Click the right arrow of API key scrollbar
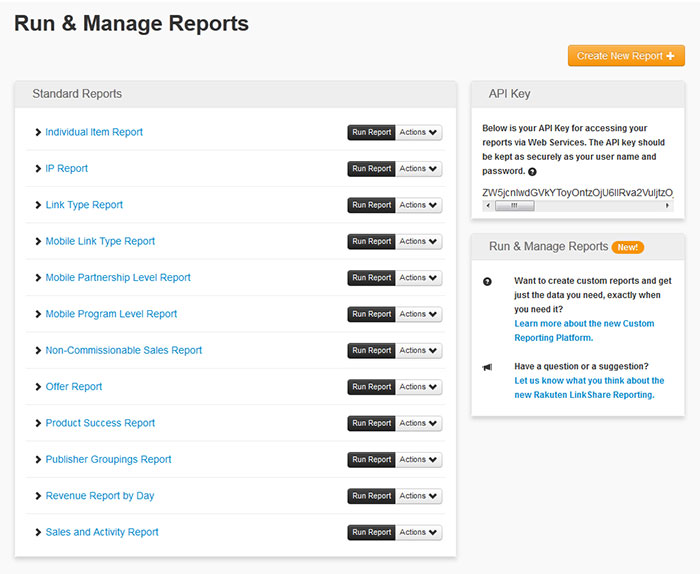Viewport: 700px width, 574px height. pyautogui.click(x=668, y=206)
